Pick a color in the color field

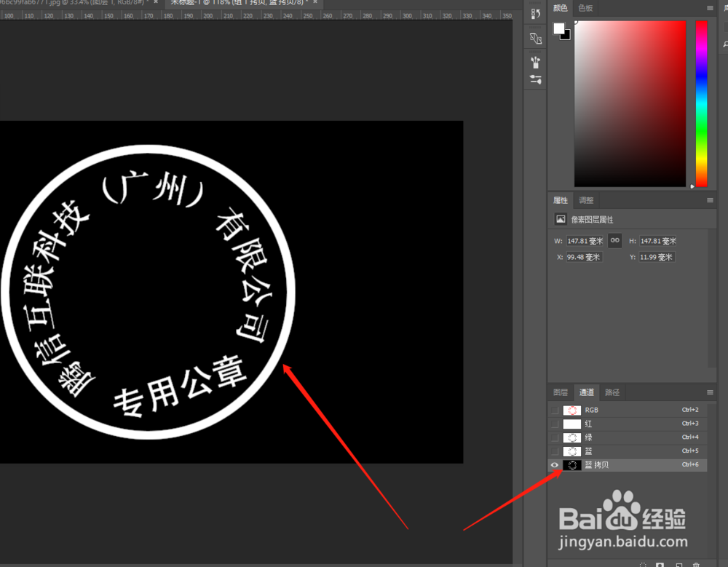(630, 103)
